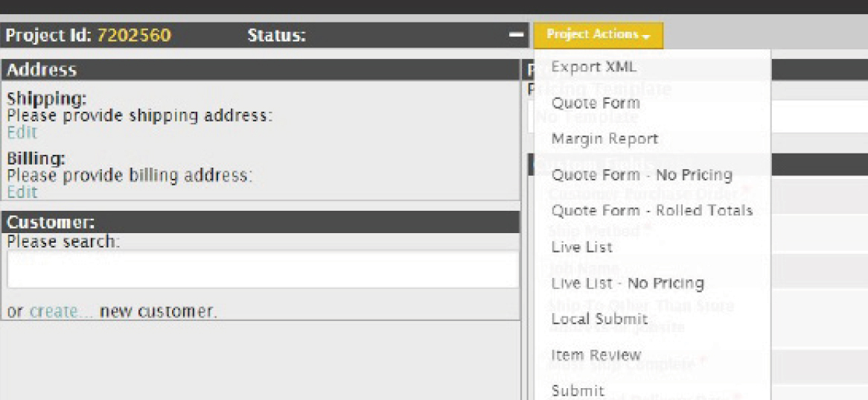Open the Margin Report

pyautogui.click(x=604, y=139)
